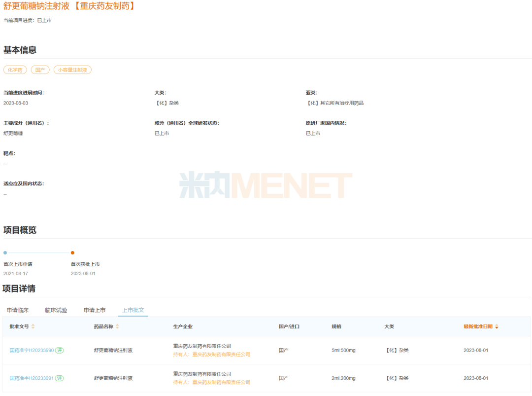Toggle the 国产 tag
Viewport: 532px width, 396px height.
(x=40, y=70)
